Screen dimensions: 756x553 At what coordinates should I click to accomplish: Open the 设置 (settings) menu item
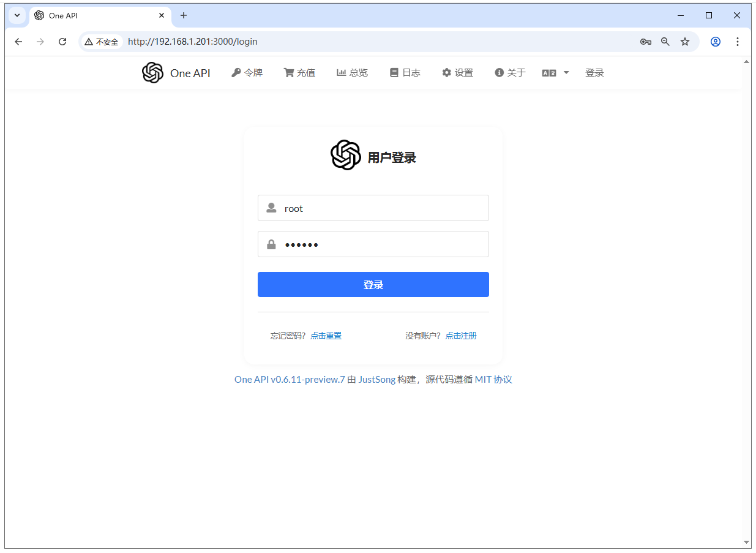click(457, 73)
